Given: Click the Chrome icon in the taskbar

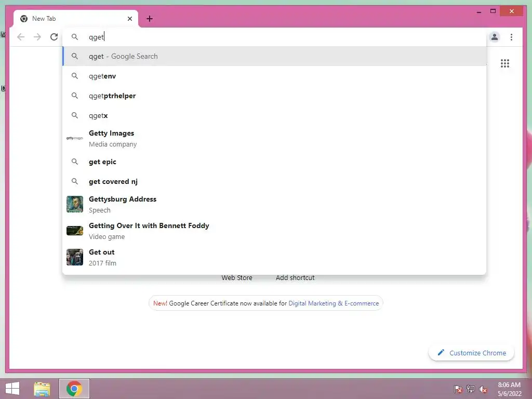Looking at the screenshot, I should coord(74,389).
